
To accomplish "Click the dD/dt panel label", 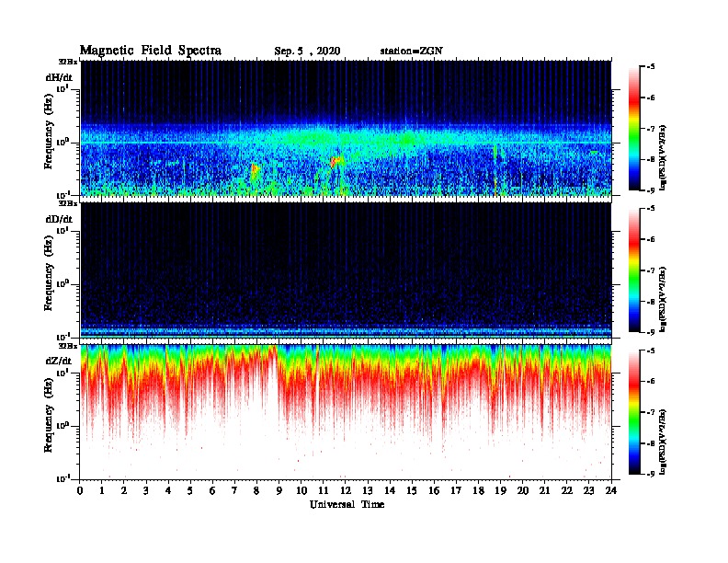I will 59,219.
